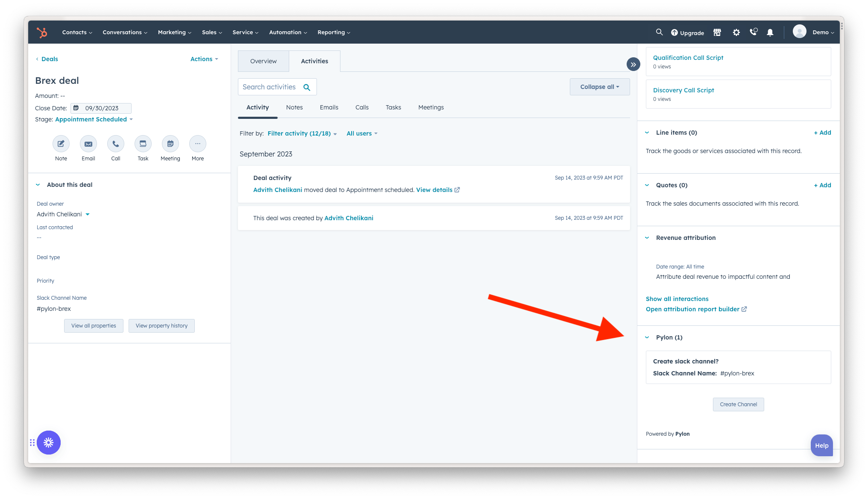Collapse the About this deal section
Screen dimensions: 868x499
[x=38, y=185]
